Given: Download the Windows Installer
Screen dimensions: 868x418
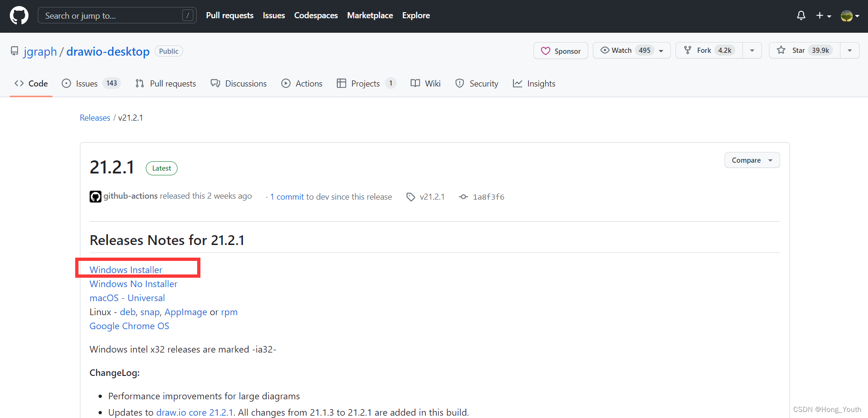Looking at the screenshot, I should (126, 270).
